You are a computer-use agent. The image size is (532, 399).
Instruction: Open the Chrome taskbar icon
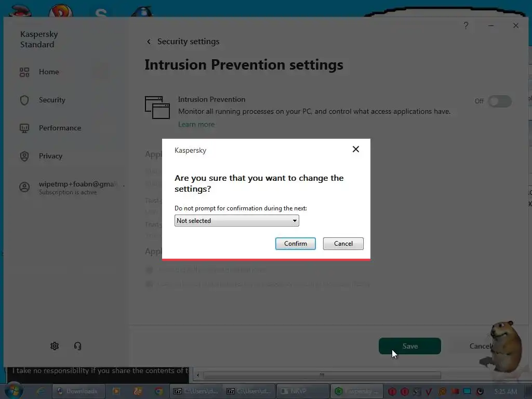point(159,391)
